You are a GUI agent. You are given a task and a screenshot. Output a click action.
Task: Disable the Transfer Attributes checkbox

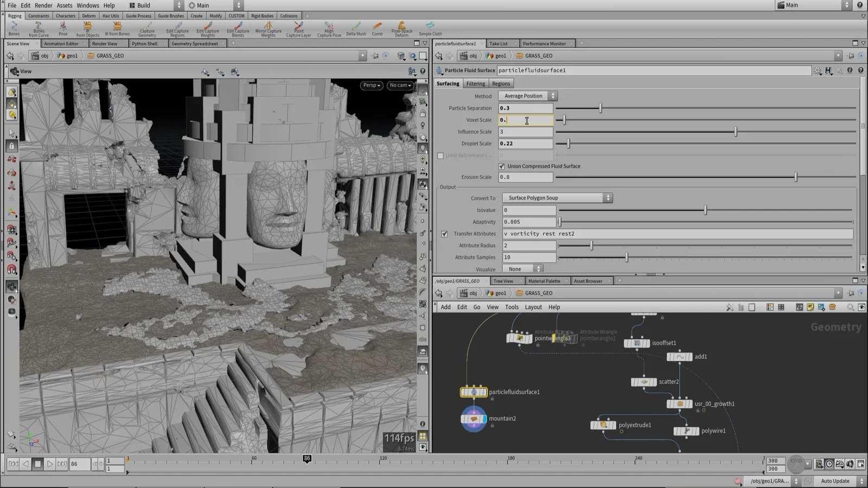[x=444, y=233]
